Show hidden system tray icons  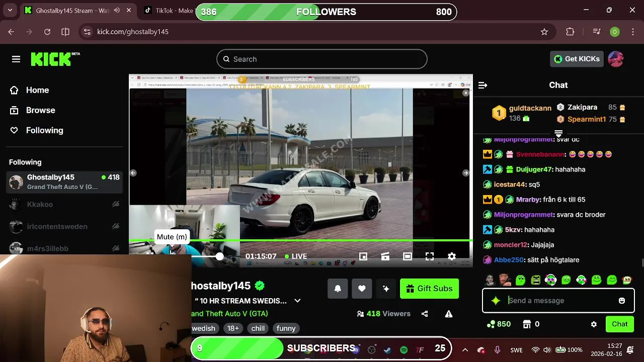[465, 350]
